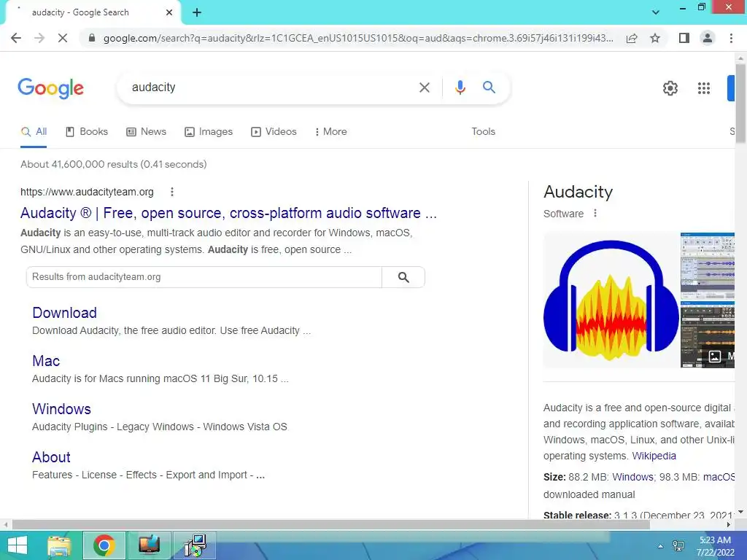The height and width of the screenshot is (560, 747).
Task: Go back using the browser back arrow
Action: coord(16,38)
